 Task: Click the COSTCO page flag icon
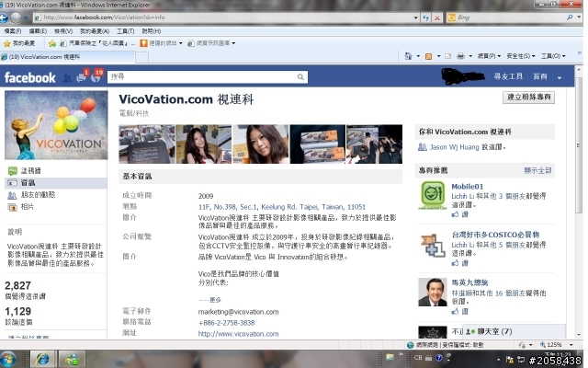pos(433,246)
